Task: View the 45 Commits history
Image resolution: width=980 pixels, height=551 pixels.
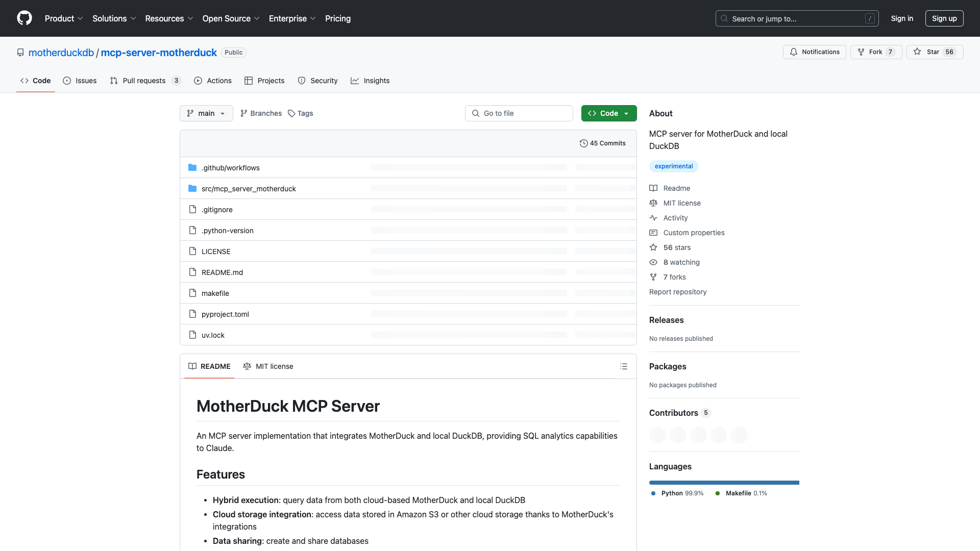Action: pos(603,143)
